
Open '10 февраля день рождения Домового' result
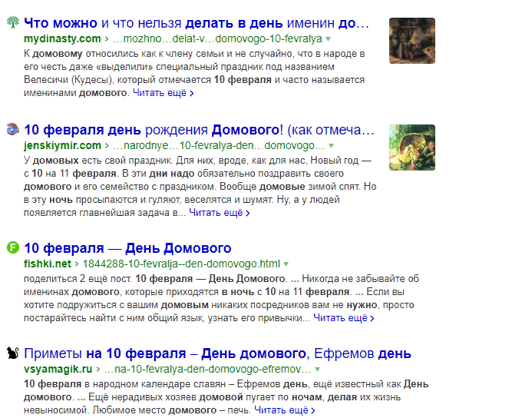pyautogui.click(x=200, y=129)
